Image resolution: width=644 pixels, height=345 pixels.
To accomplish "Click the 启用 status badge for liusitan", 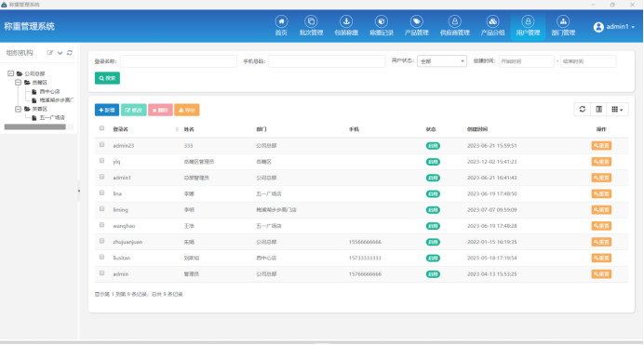I will (x=433, y=258).
